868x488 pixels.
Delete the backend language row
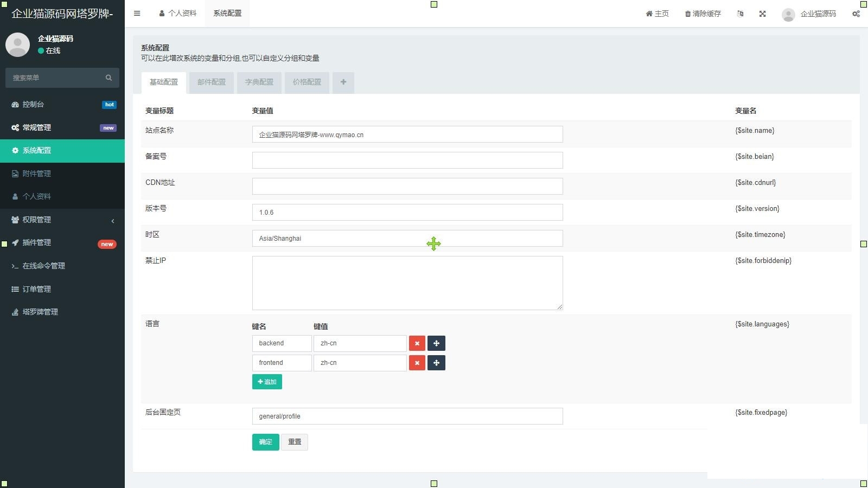pos(417,343)
